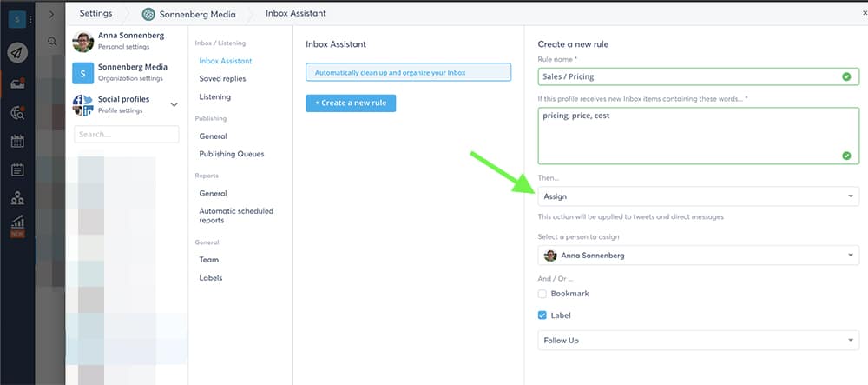The width and height of the screenshot is (868, 385).
Task: Expand the Social profiles section chevron
Action: click(x=174, y=105)
